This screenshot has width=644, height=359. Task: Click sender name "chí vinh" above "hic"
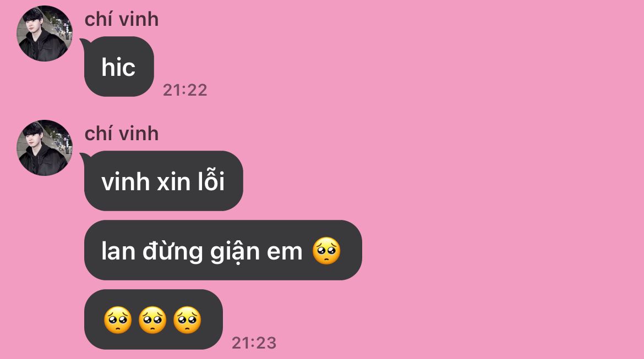[x=122, y=19]
